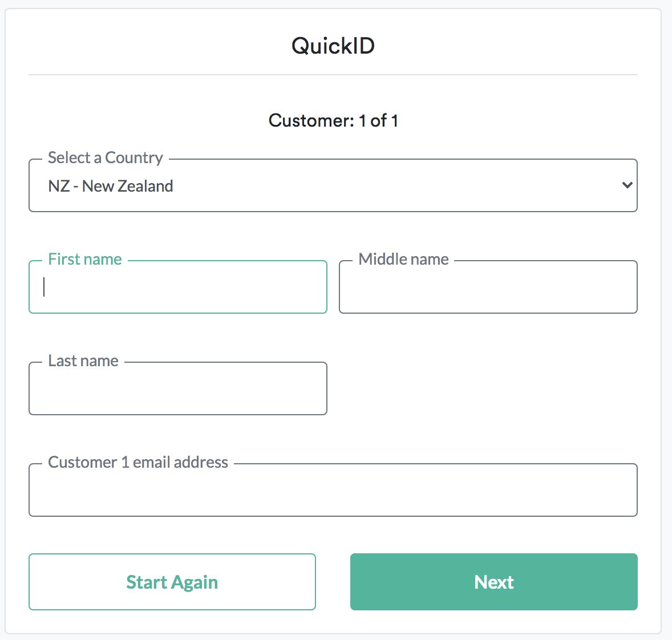Viewport: 672px width, 640px height.
Task: Open the Select a Country dropdown
Action: point(333,185)
